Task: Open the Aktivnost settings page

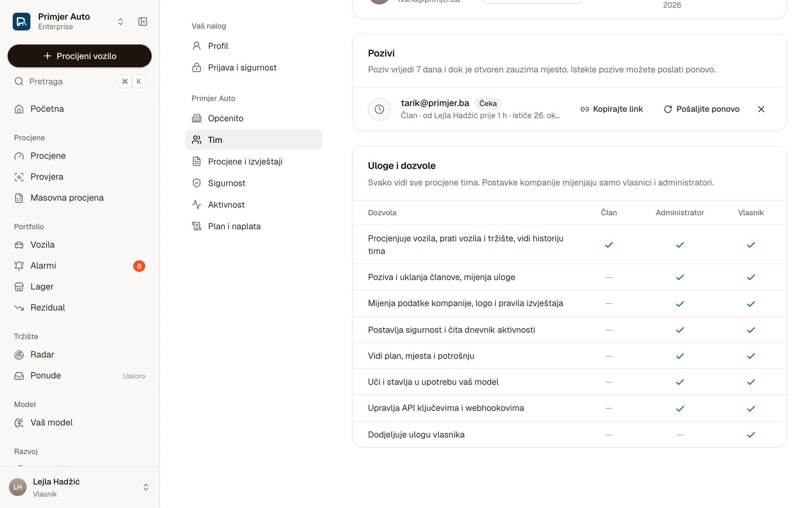Action: coord(254,205)
